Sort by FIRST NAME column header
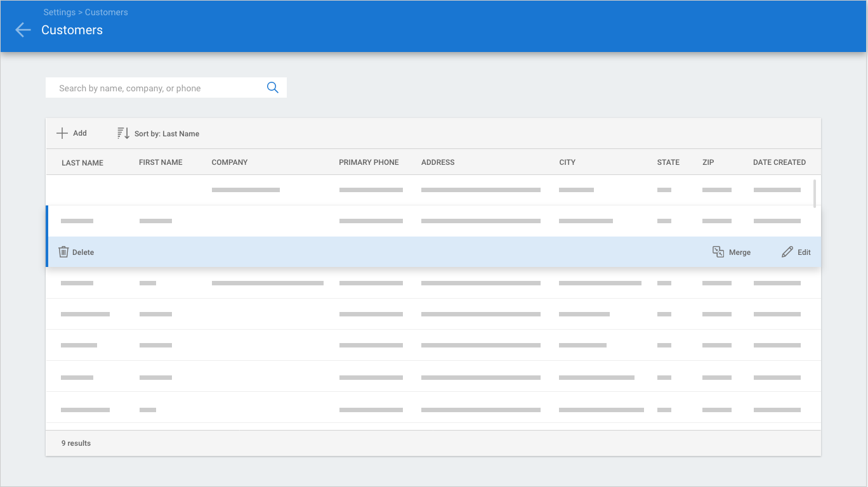This screenshot has height=487, width=868. point(161,162)
